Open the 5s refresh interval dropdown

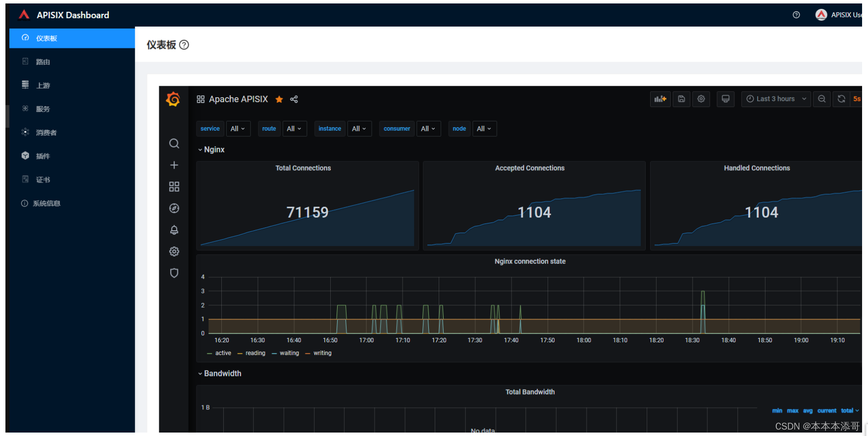pos(857,99)
